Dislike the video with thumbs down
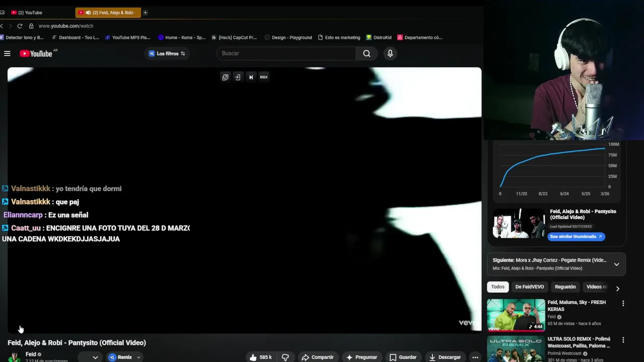The height and width of the screenshot is (362, 644). point(285,357)
